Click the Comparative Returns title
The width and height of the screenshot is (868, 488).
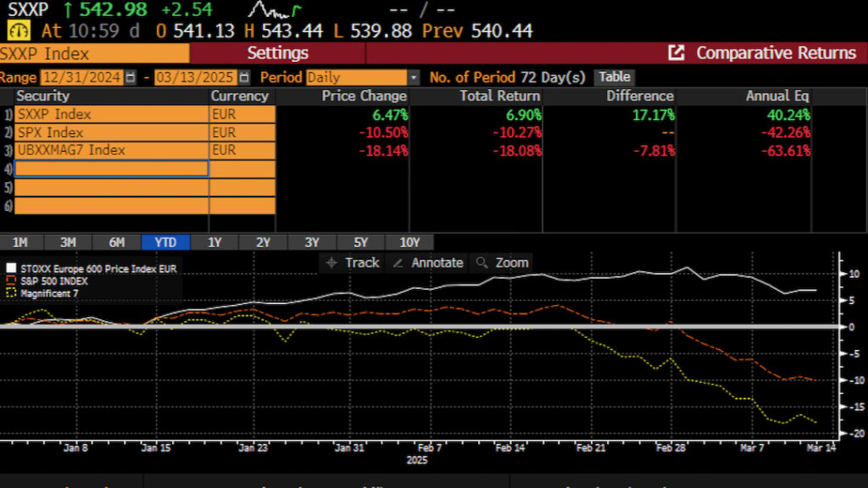click(776, 53)
